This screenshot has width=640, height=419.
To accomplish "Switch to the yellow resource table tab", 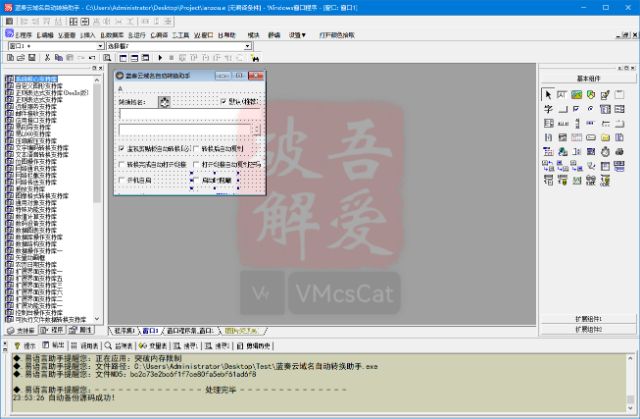I will click(242, 330).
